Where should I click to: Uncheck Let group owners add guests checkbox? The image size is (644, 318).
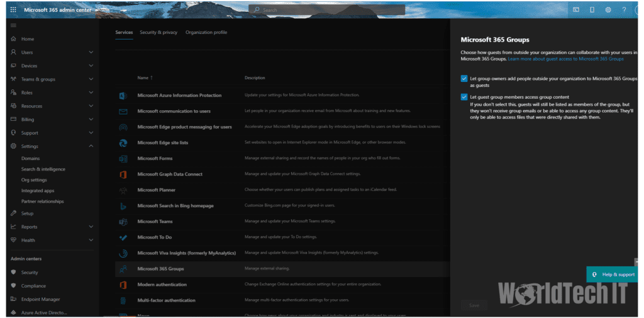click(x=464, y=79)
